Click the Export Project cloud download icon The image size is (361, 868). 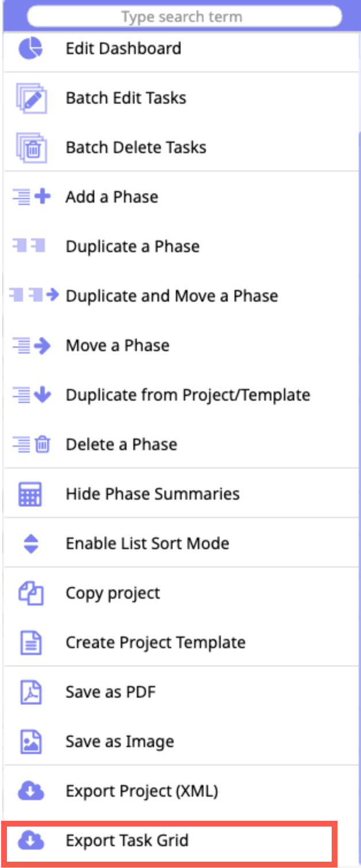tap(30, 791)
